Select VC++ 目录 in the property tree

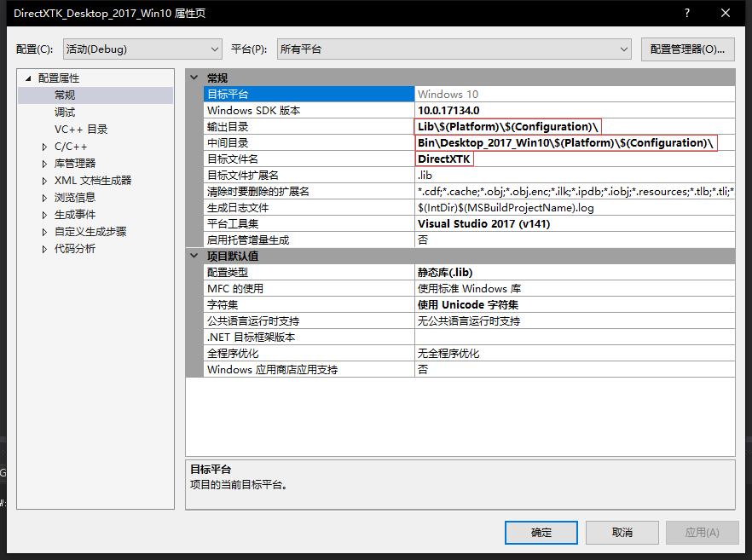click(x=81, y=130)
